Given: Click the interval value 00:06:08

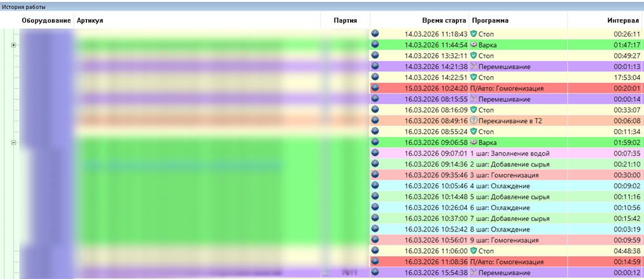Looking at the screenshot, I should (x=627, y=120).
